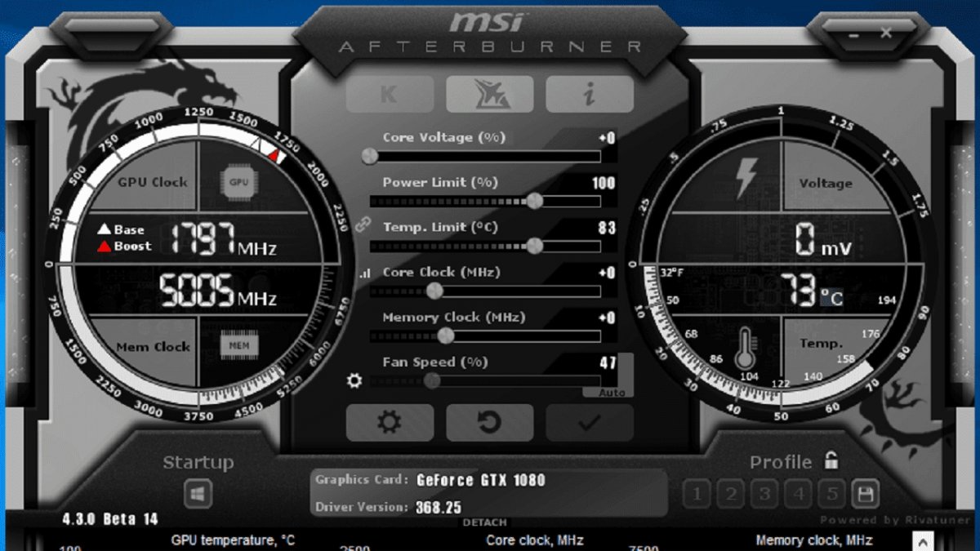The width and height of the screenshot is (980, 551).
Task: Click the Mem Clock label in the gauge
Action: coord(153,347)
